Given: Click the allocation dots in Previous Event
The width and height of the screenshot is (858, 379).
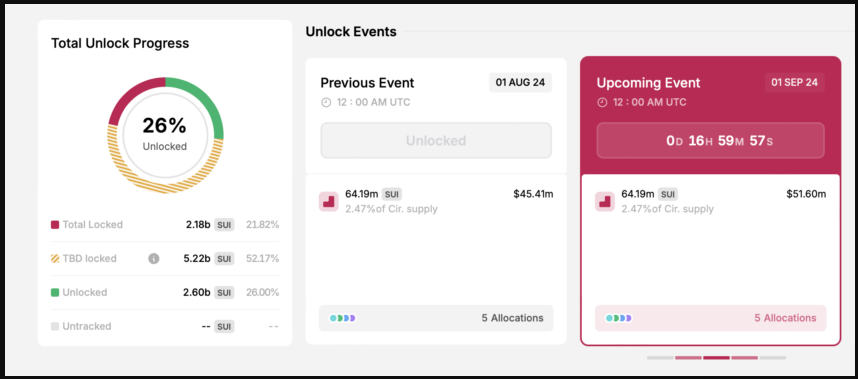Looking at the screenshot, I should [343, 318].
